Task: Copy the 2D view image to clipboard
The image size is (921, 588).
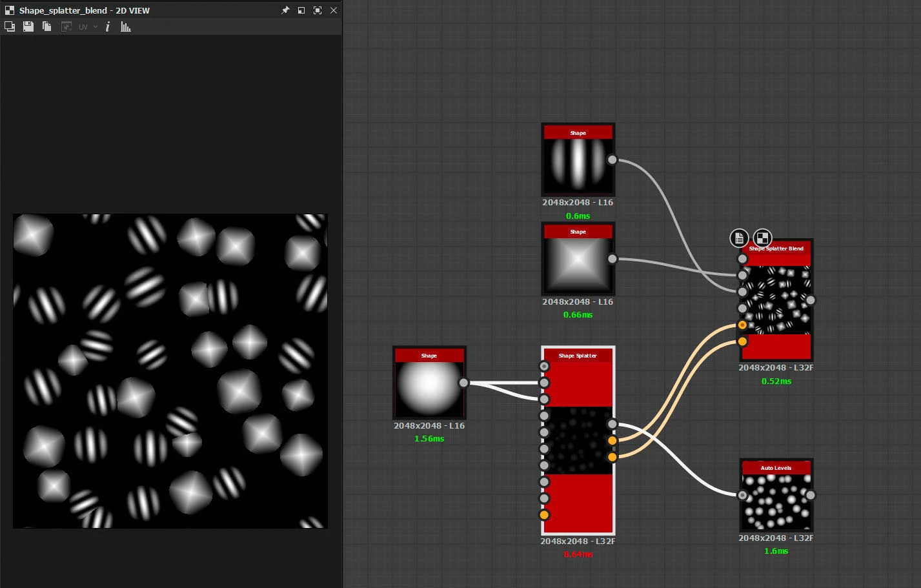Action: (x=46, y=26)
